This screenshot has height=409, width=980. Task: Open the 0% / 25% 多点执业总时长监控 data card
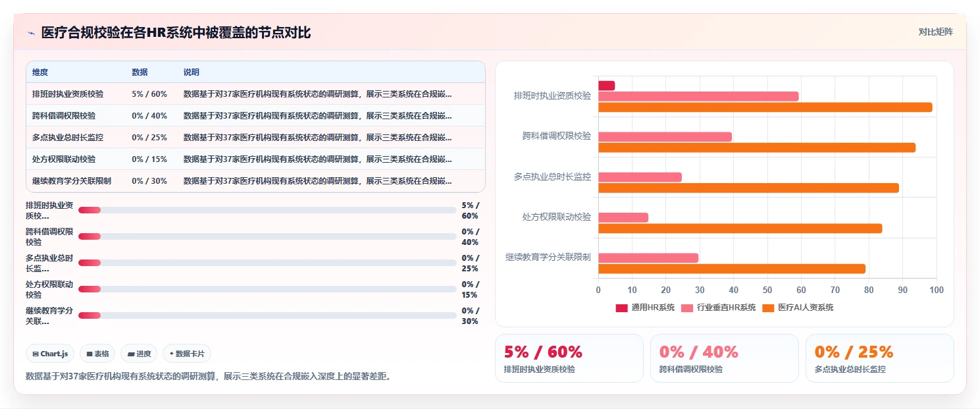pos(880,358)
